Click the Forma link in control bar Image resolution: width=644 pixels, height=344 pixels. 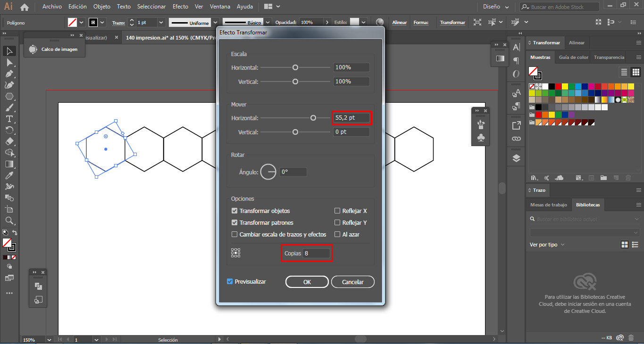pos(420,22)
